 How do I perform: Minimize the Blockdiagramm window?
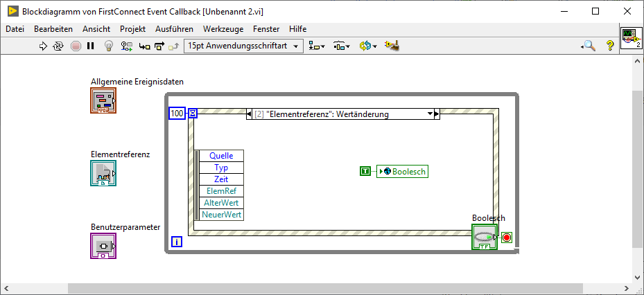coord(564,12)
